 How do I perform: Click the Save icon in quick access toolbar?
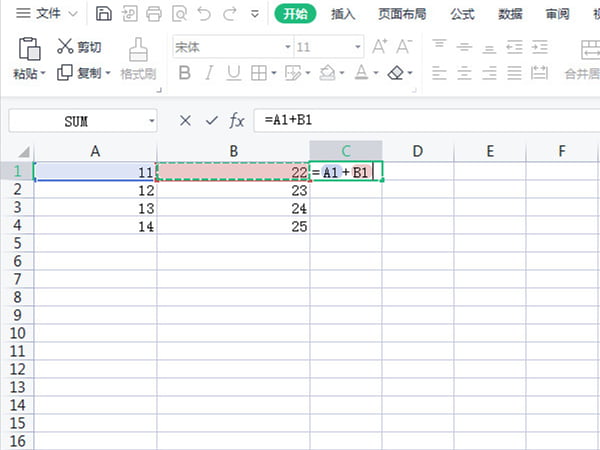point(105,14)
